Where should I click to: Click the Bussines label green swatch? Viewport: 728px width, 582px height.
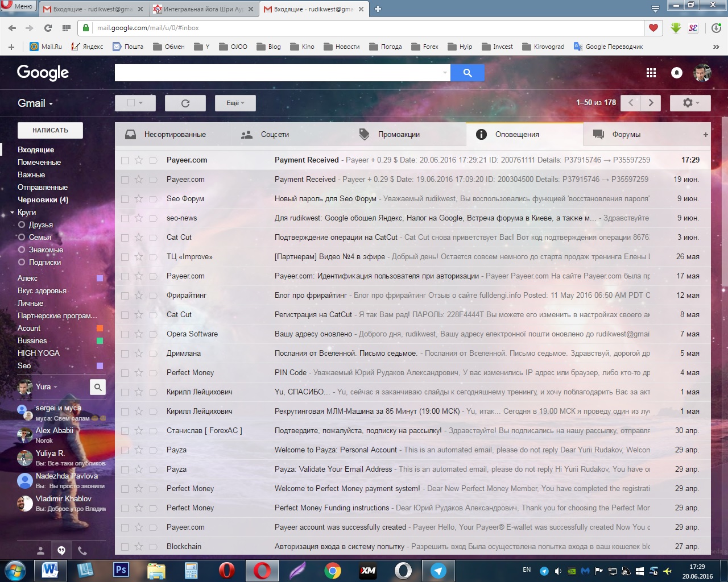(x=100, y=341)
